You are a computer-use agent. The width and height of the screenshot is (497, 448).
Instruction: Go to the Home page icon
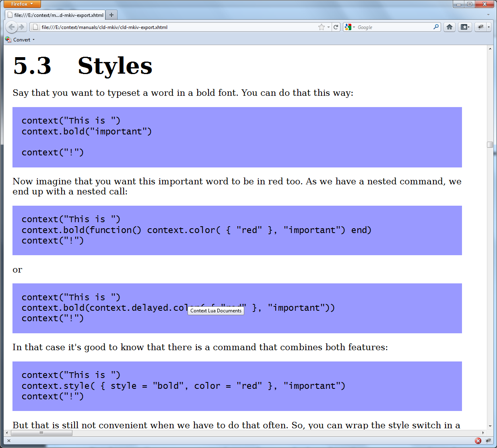coord(450,27)
